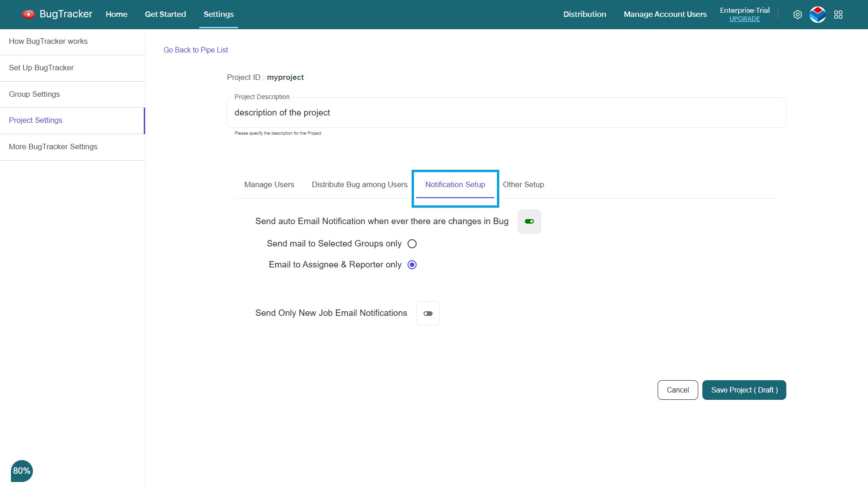Select Send mail to Selected Groups only

[412, 244]
